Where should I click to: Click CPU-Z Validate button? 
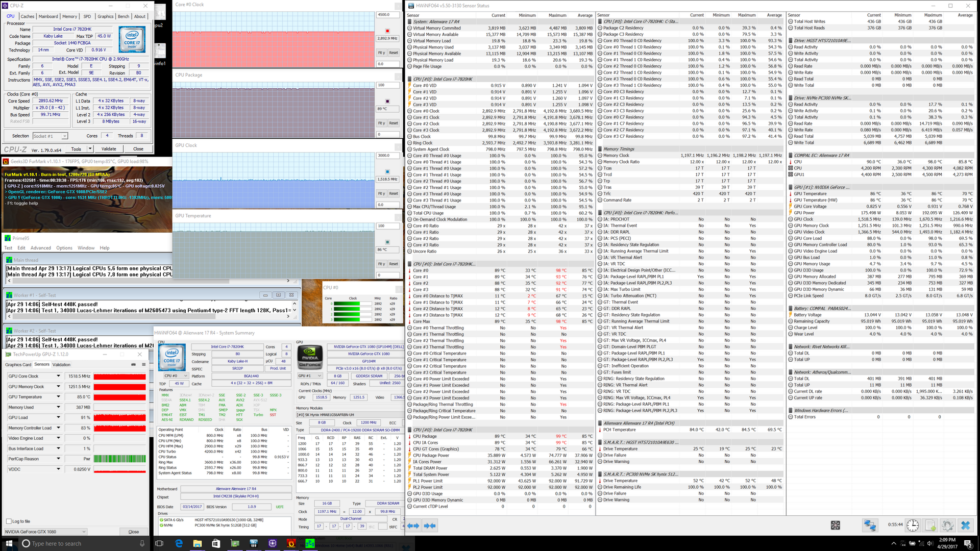coord(109,149)
